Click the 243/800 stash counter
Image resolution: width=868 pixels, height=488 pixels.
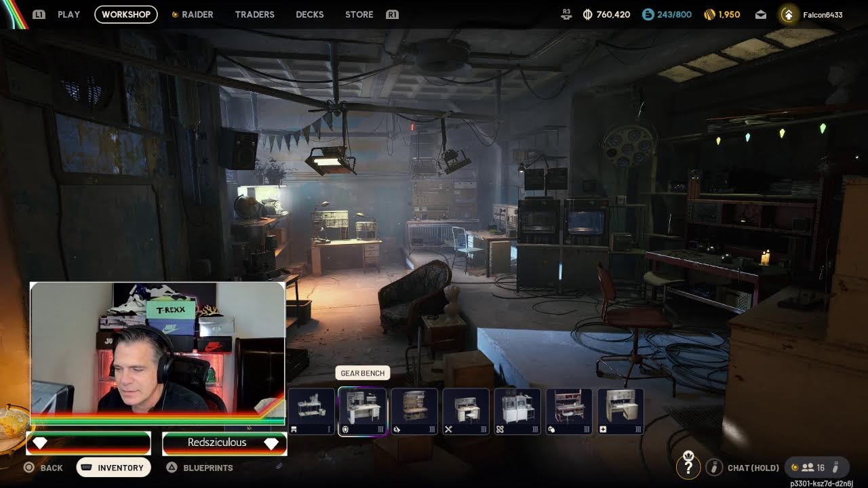674,14
